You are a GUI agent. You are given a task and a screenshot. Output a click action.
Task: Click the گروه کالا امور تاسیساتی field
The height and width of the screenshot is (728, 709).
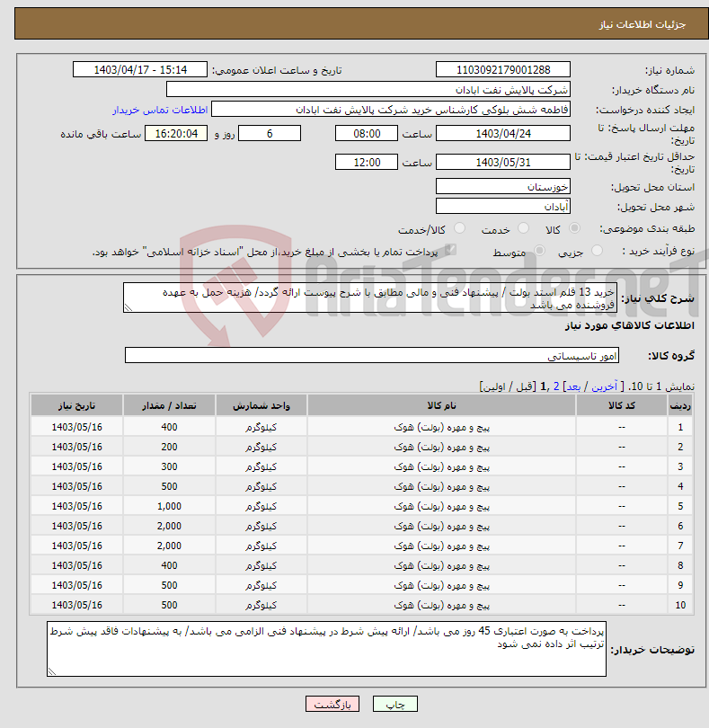(372, 355)
